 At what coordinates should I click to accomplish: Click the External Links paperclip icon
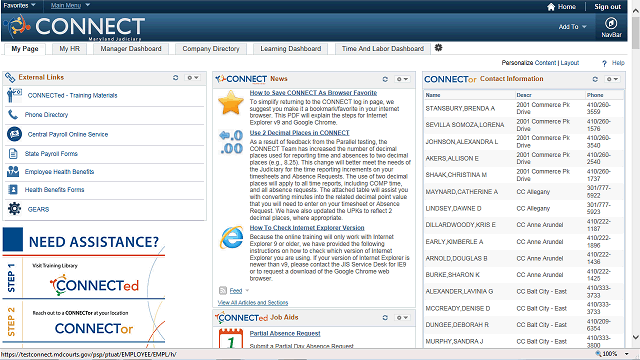(x=10, y=78)
